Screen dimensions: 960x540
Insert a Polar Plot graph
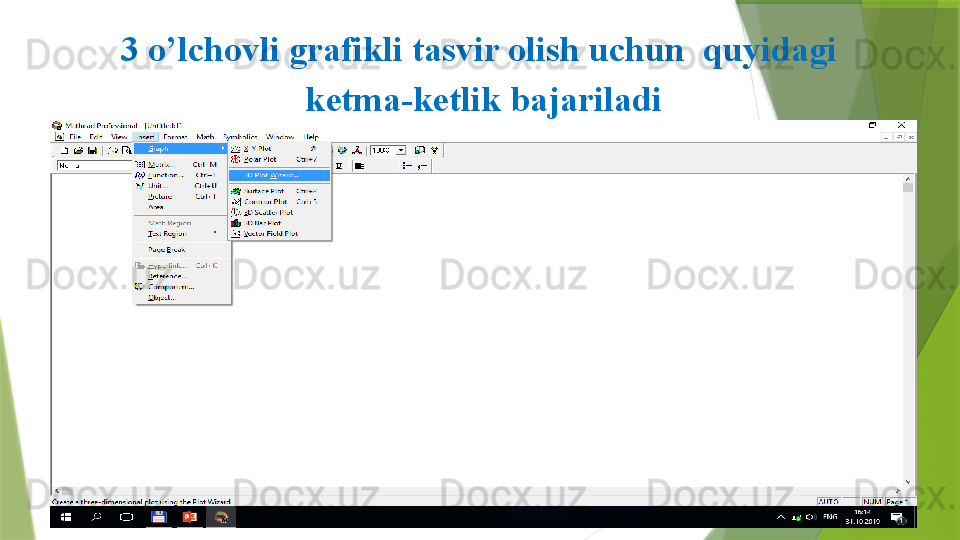coord(260,159)
